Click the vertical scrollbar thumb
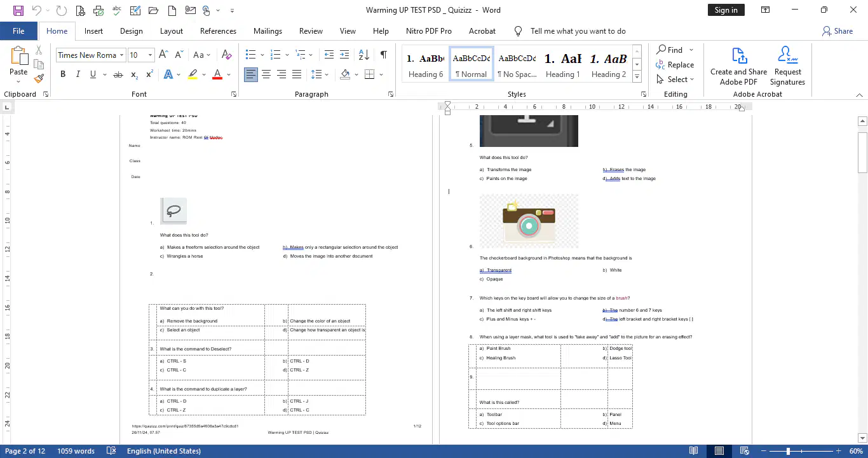Screen dimensions: 868x458 pyautogui.click(x=862, y=152)
